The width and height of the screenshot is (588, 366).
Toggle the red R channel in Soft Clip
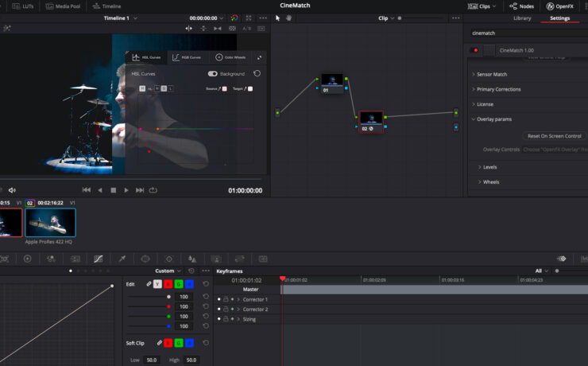pos(168,343)
